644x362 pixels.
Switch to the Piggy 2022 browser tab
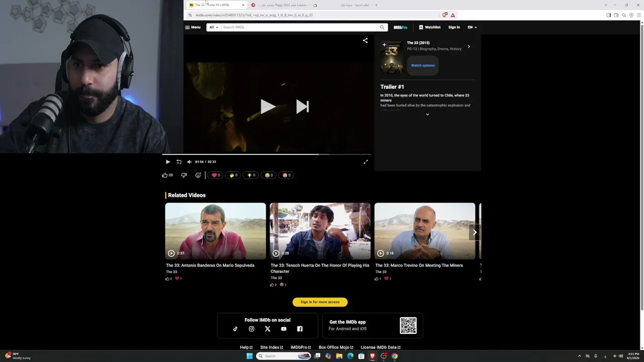[x=279, y=5]
